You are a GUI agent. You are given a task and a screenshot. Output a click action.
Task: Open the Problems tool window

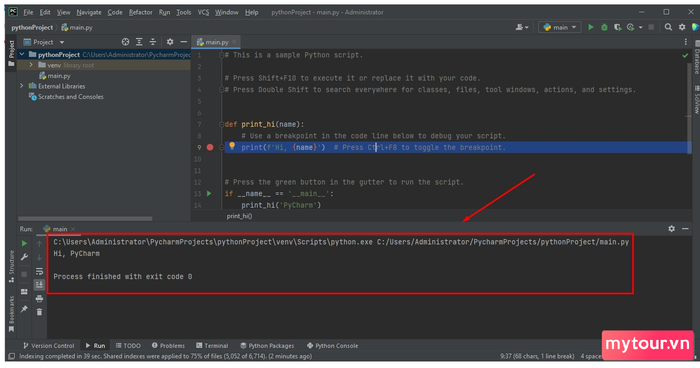168,346
